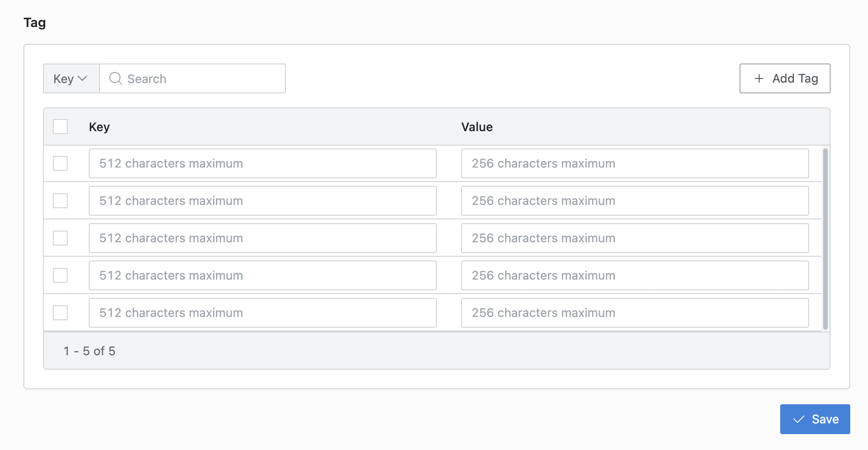Tick the fourth tag row checkbox
The width and height of the screenshot is (868, 450).
point(60,275)
